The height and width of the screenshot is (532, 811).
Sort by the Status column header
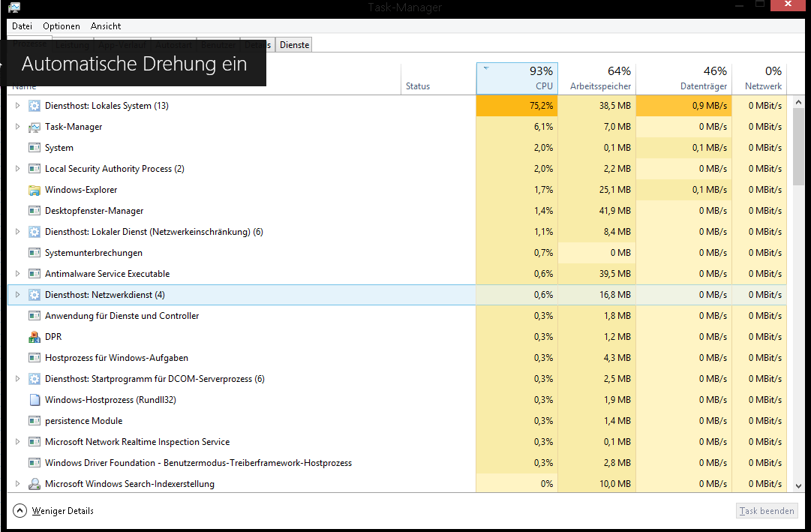pyautogui.click(x=438, y=79)
